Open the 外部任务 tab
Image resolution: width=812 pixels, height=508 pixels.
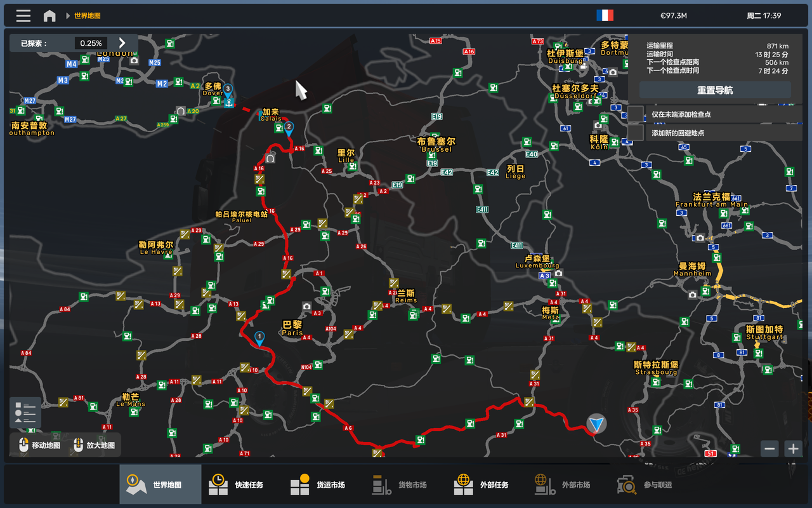488,485
